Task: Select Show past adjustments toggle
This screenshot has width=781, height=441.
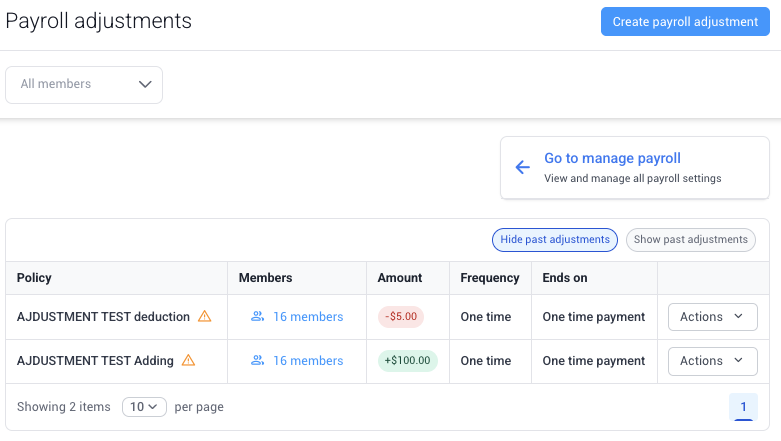Action: (690, 240)
